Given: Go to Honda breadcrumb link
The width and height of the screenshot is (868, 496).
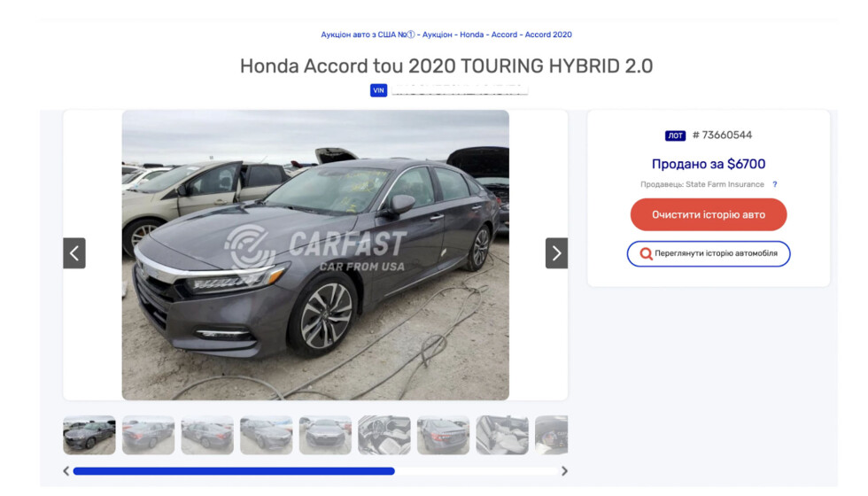Looking at the screenshot, I should 471,35.
